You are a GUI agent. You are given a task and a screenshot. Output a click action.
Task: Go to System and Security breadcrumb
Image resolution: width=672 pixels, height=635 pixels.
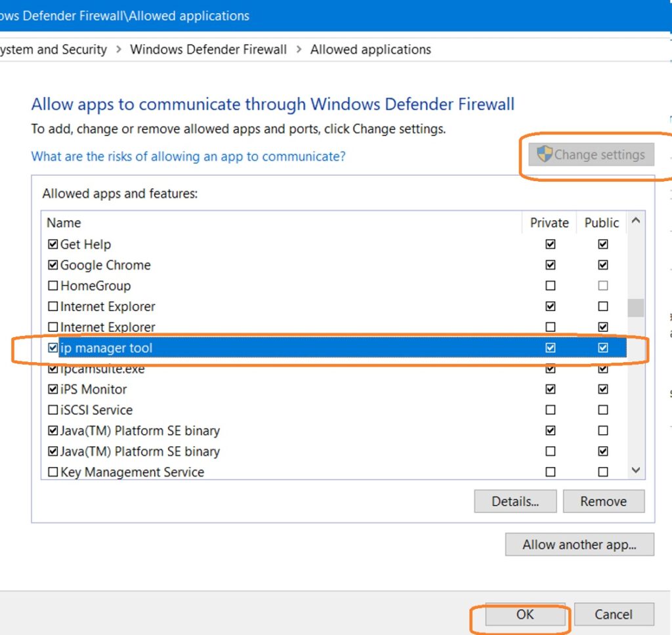pyautogui.click(x=54, y=49)
